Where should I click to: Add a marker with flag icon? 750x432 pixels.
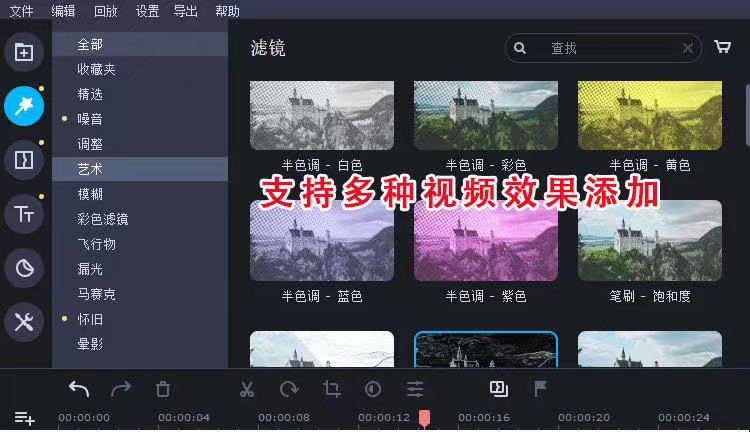(x=541, y=389)
